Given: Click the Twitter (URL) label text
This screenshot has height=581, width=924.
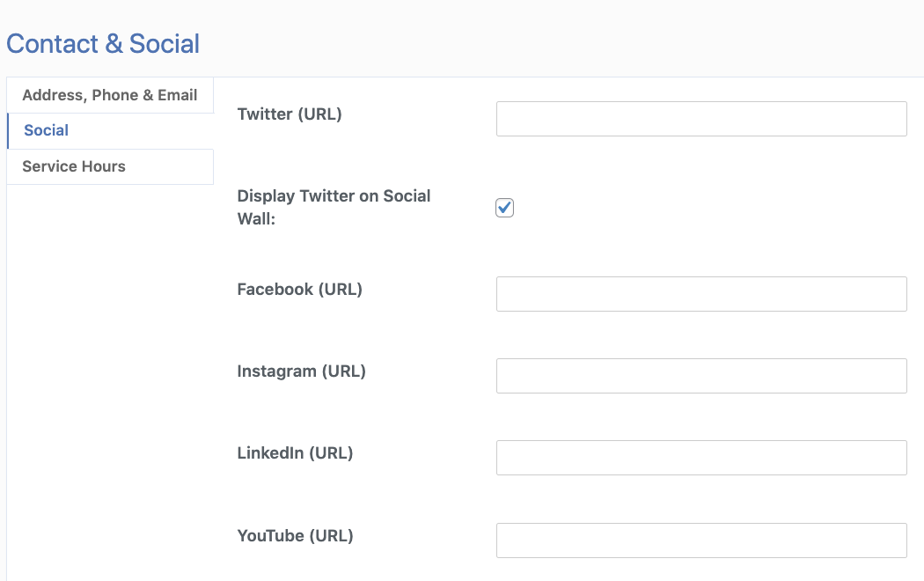Looking at the screenshot, I should [290, 114].
